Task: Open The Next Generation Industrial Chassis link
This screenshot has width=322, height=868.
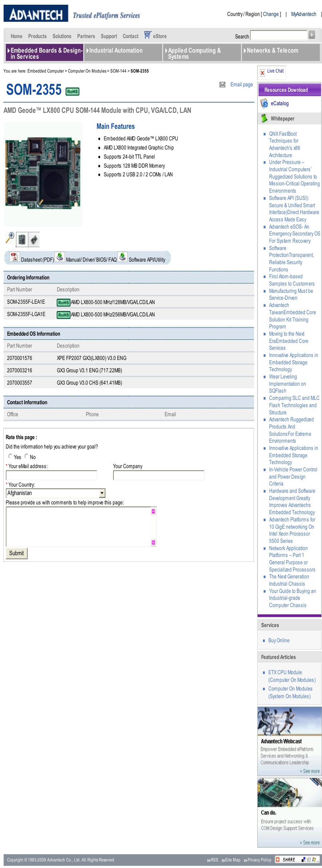Action: 289,580
